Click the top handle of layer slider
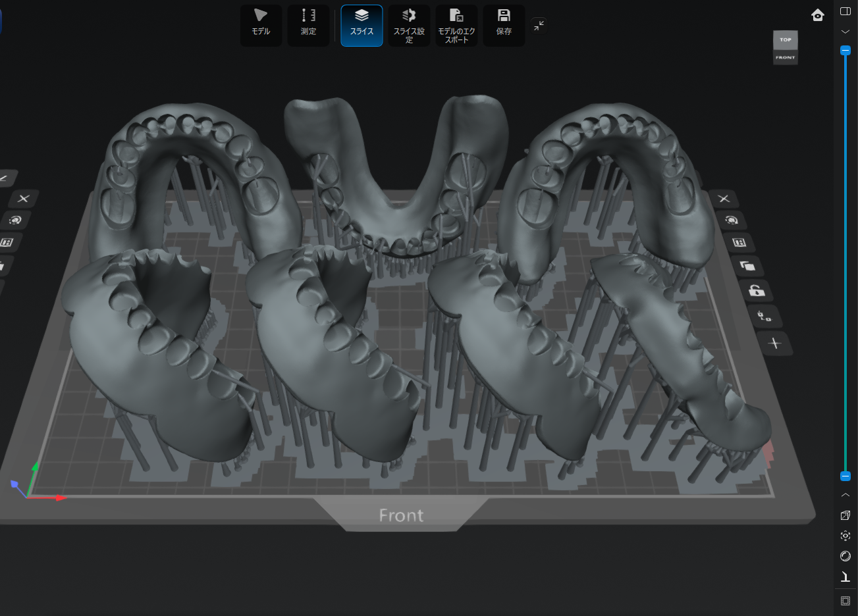 click(845, 51)
